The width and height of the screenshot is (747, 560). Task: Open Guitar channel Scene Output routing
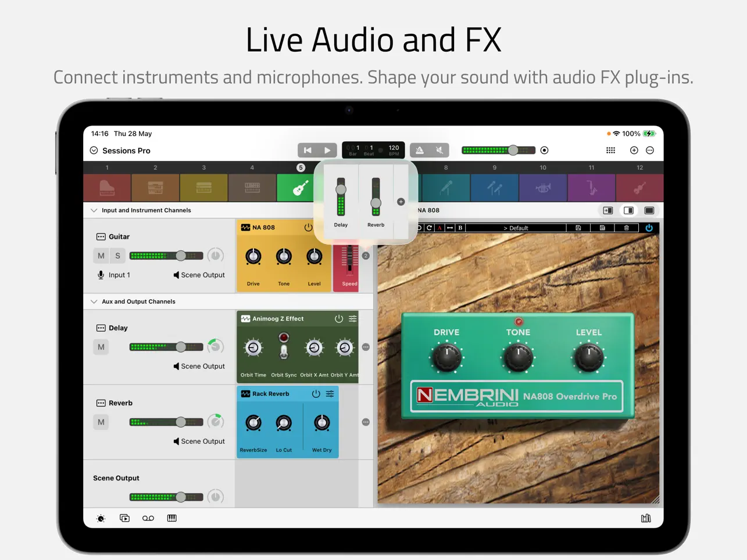199,275
